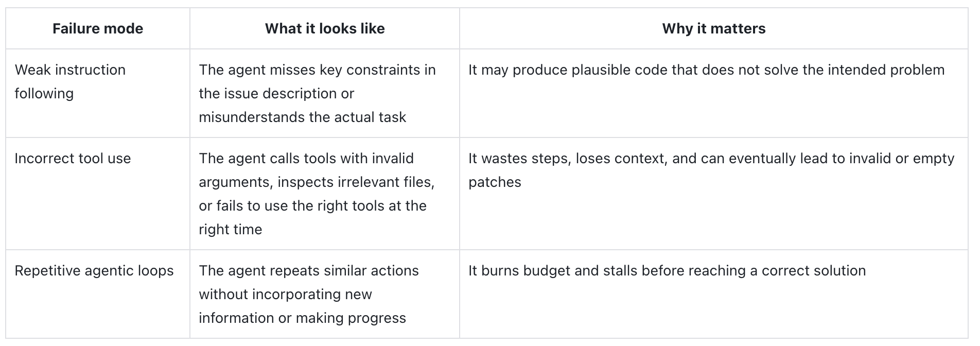This screenshot has height=346, width=980.
Task: Click "It wastes steps, loses context" sentence
Action: pyautogui.click(x=711, y=158)
